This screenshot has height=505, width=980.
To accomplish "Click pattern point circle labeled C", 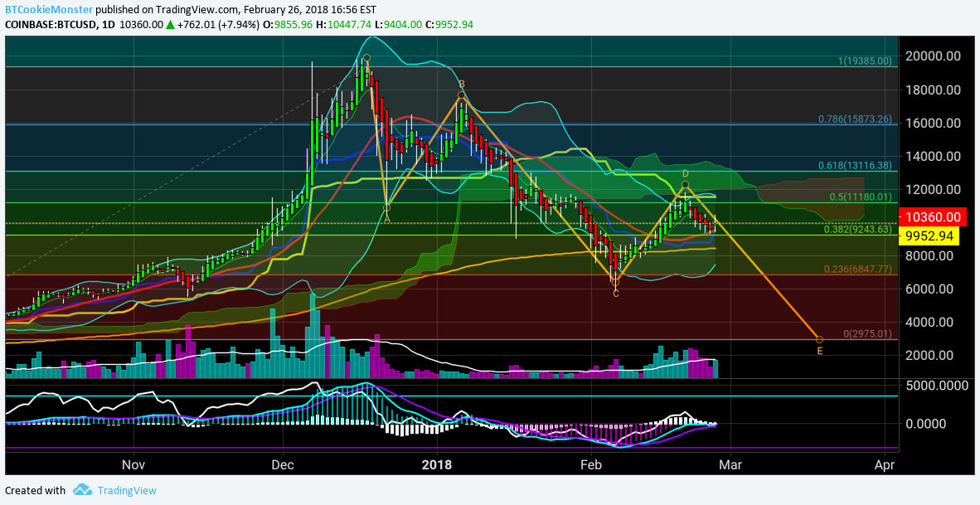I will [616, 283].
